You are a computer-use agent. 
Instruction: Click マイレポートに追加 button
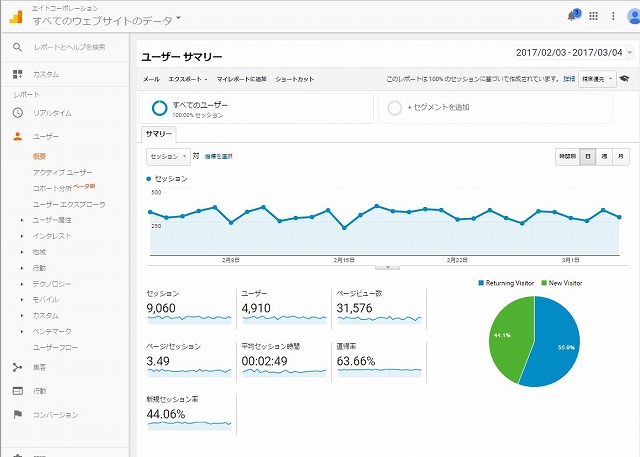(241, 79)
